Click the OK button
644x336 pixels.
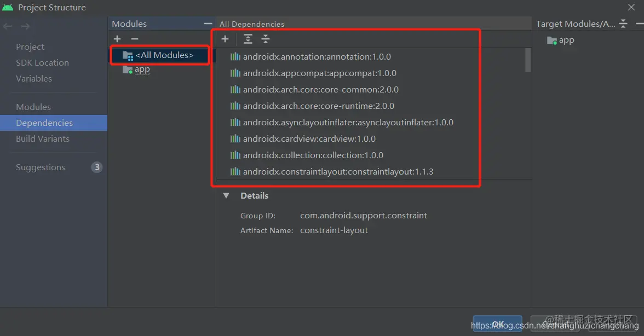[x=497, y=324]
